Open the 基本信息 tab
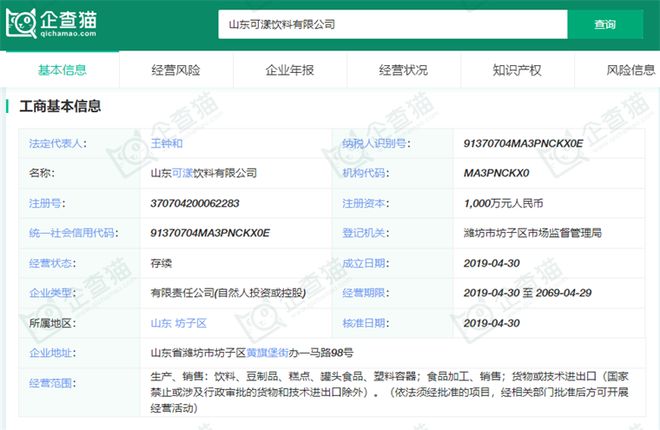 [x=62, y=70]
